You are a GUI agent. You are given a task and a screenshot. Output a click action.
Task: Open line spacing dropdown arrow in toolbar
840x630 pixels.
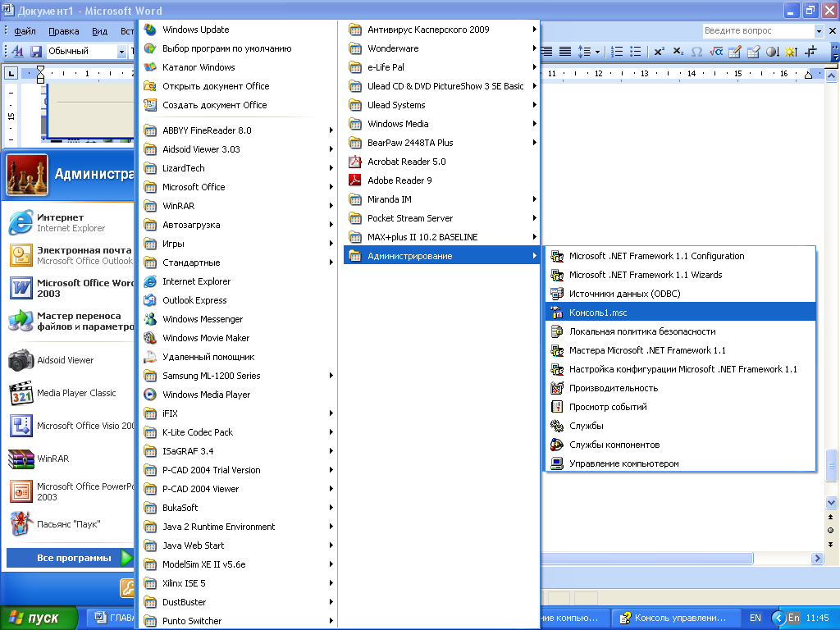597,52
